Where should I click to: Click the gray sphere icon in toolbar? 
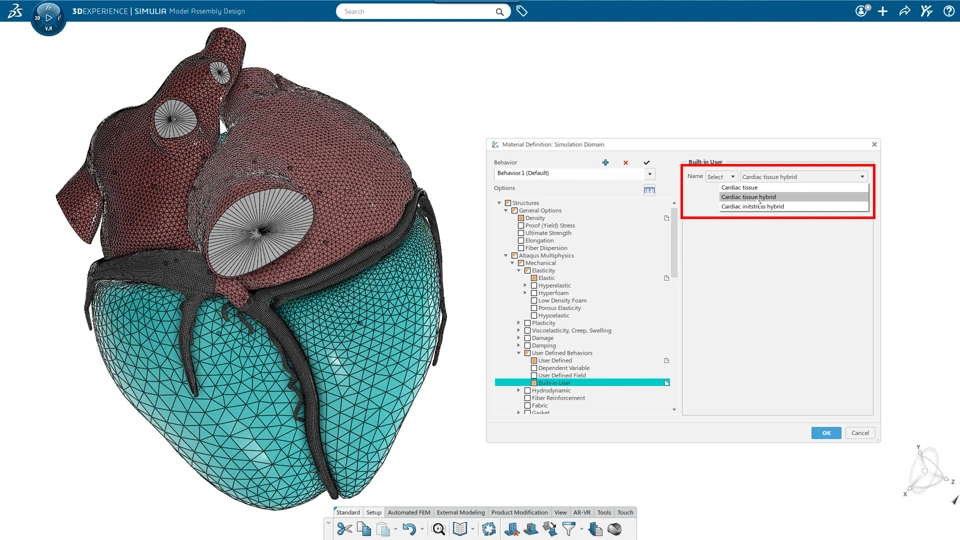coord(615,529)
